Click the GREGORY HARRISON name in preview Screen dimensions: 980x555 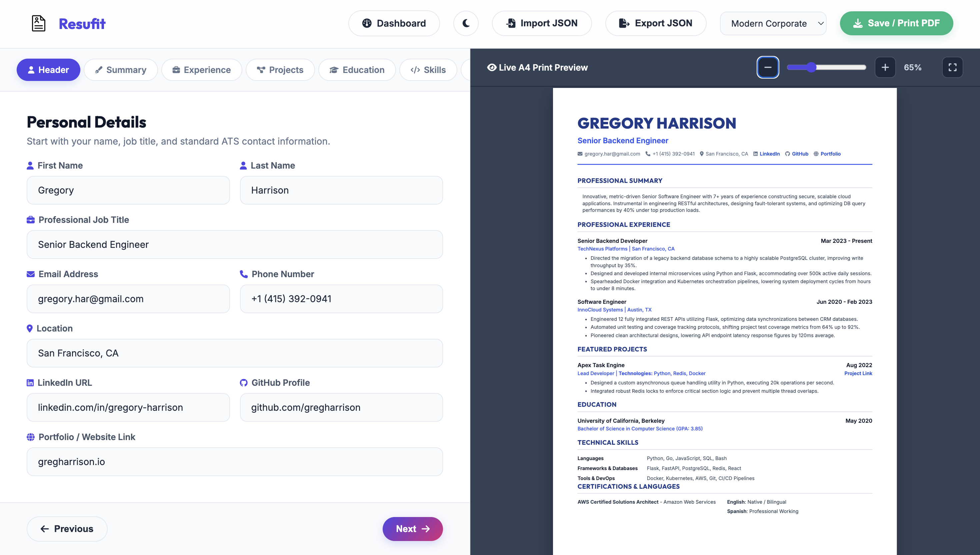pos(657,123)
